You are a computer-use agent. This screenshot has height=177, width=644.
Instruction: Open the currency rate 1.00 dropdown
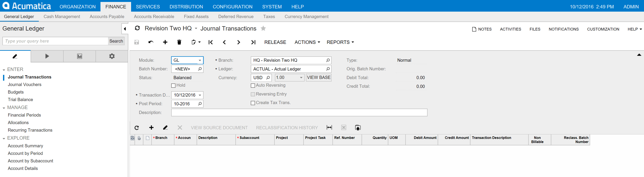point(301,78)
